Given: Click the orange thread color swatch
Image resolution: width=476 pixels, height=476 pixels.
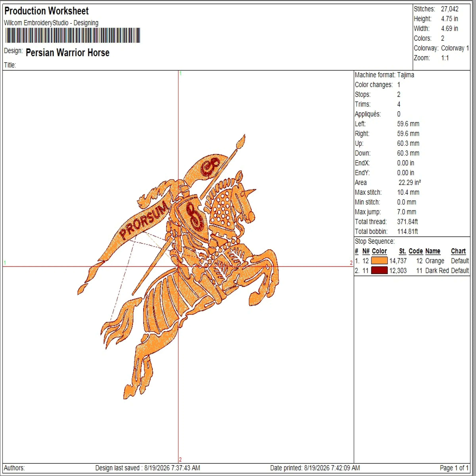Looking at the screenshot, I should click(379, 261).
